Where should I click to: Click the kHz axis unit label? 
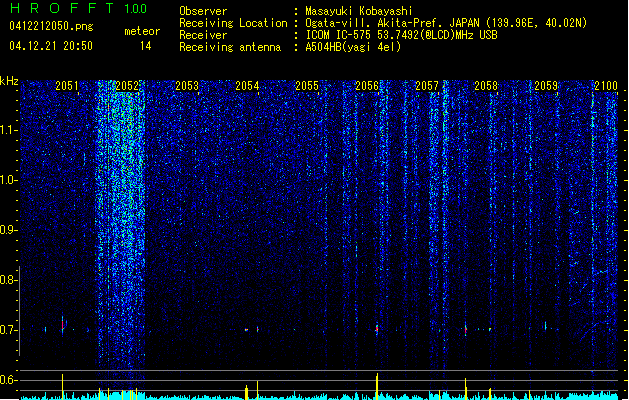point(9,81)
